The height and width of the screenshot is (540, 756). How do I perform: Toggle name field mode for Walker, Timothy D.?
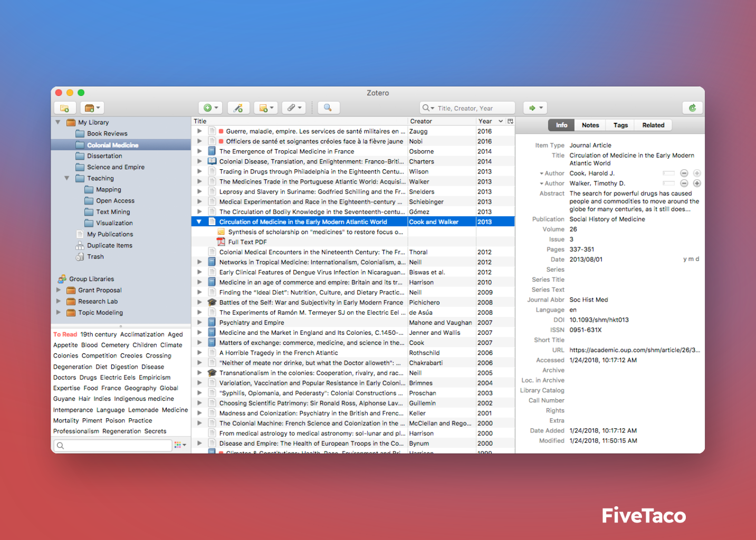point(668,184)
